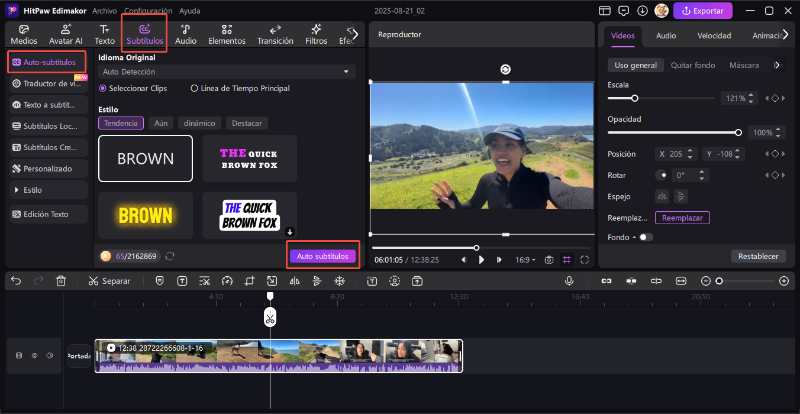This screenshot has height=414, width=800.
Task: Flip the clip vertically in Espejo
Action: point(681,196)
